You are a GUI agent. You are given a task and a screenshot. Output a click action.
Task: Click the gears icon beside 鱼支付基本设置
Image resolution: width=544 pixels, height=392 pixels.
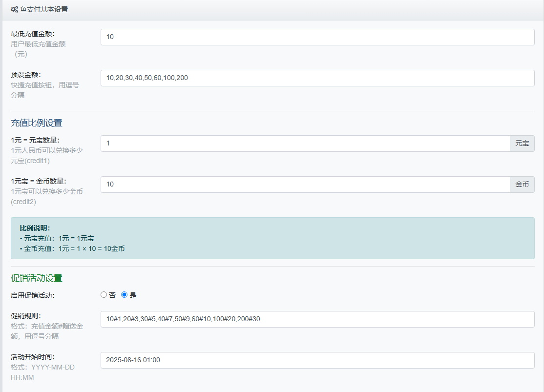[x=14, y=9]
